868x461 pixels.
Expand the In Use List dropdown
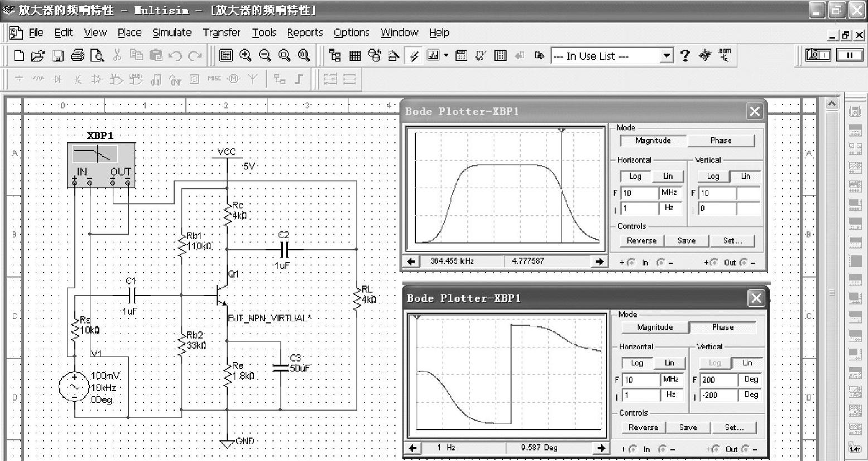666,56
